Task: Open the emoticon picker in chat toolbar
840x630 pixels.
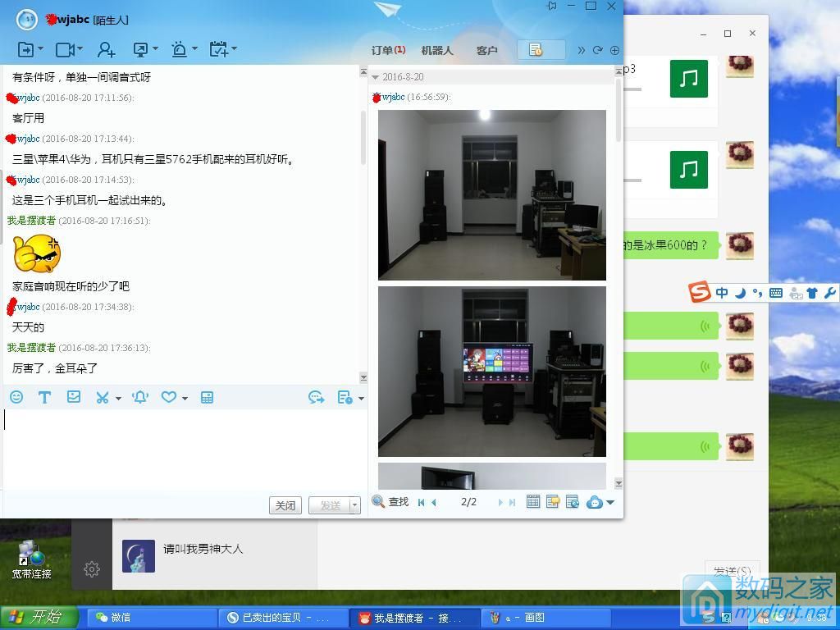Action: coord(16,397)
